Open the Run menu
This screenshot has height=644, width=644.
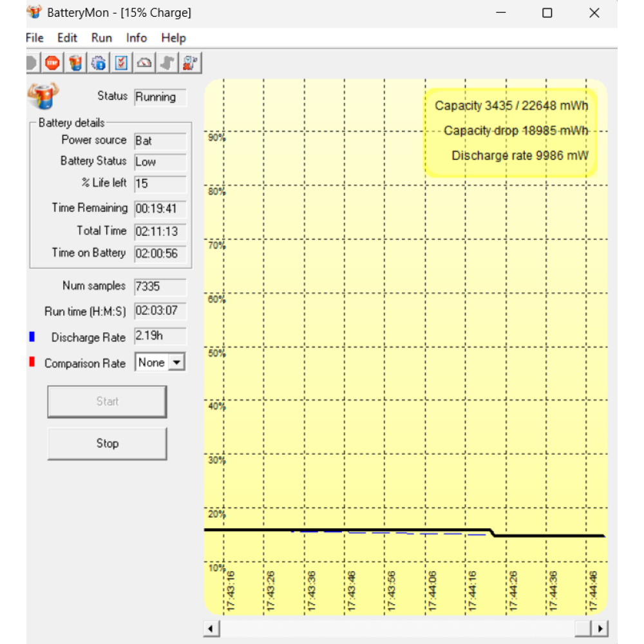102,38
